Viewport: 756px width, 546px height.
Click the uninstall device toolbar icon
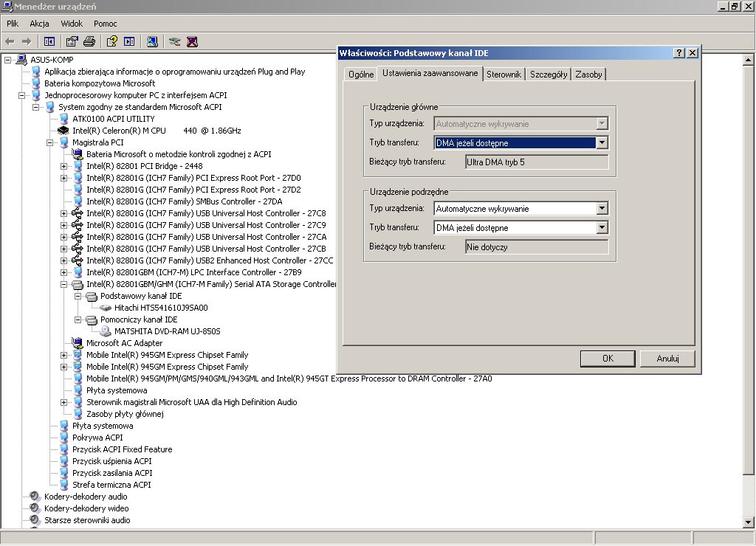click(x=192, y=42)
